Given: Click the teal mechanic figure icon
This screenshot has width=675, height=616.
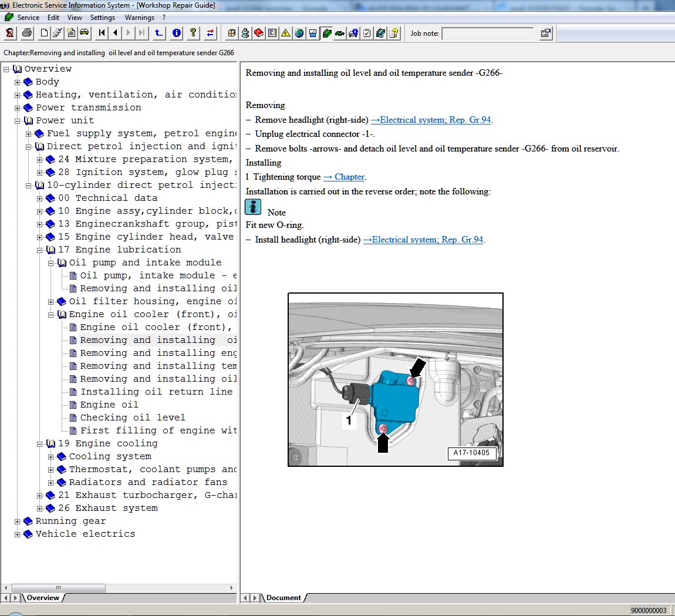Looking at the screenshot, I should tap(245, 33).
